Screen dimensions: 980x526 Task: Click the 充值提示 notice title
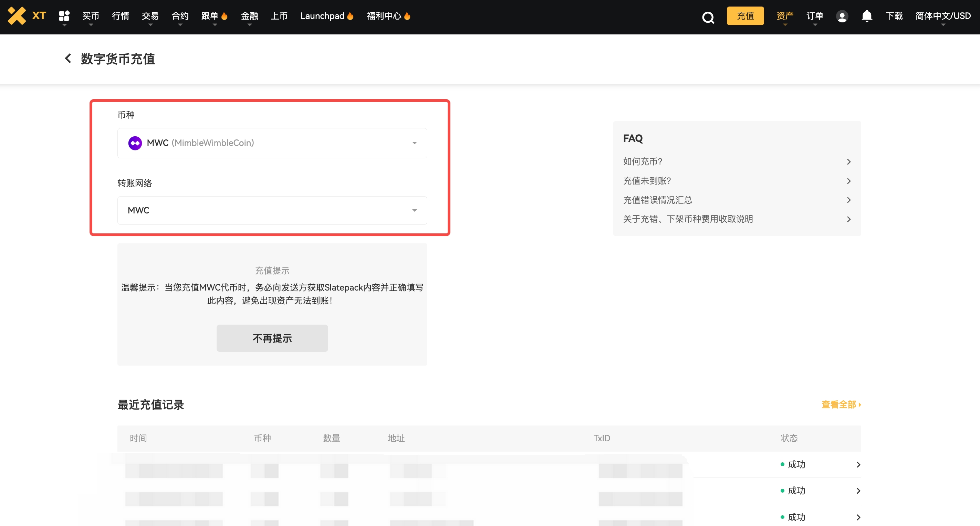(272, 271)
